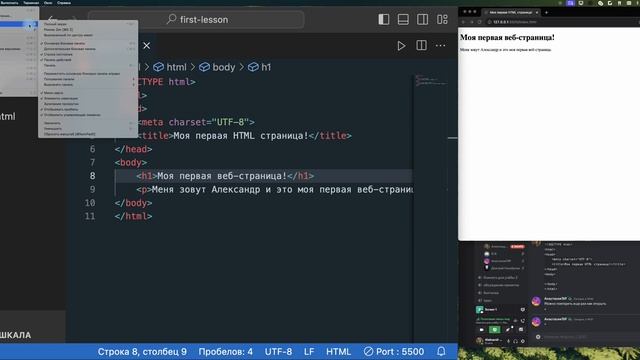Click line number 11 in the gutter

[x=90, y=216]
